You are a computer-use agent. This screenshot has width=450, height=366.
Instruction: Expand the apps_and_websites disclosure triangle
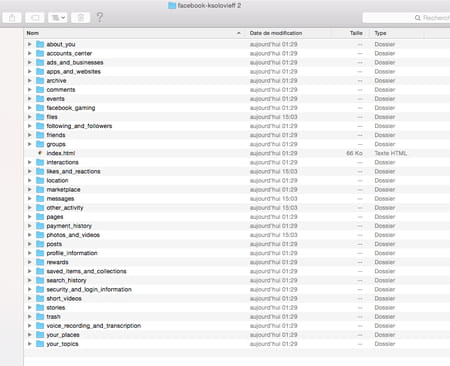[29, 71]
